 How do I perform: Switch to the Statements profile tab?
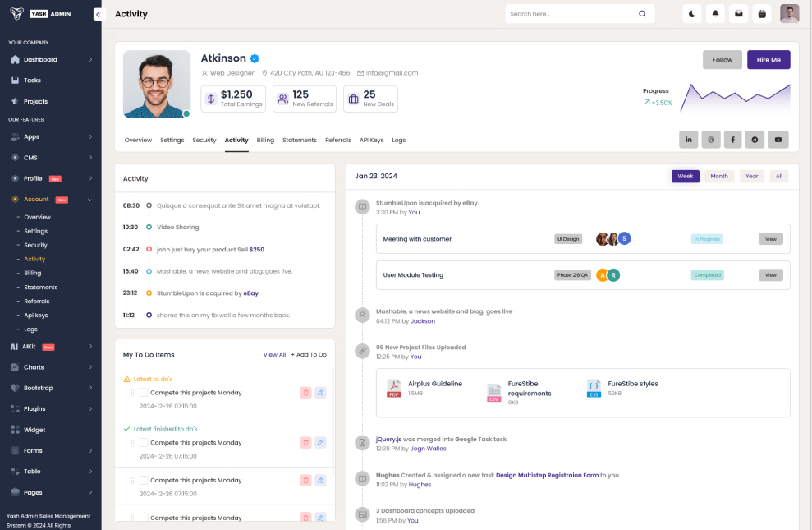[300, 140]
